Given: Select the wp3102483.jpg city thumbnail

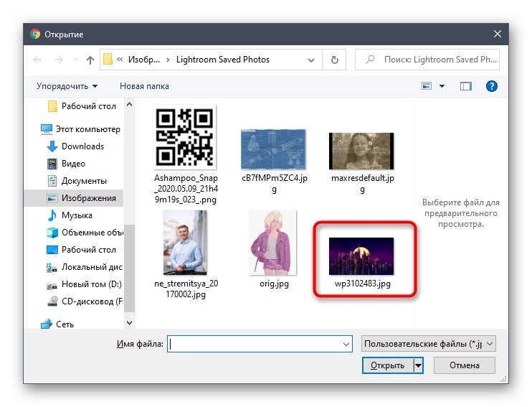Looking at the screenshot, I should tap(361, 256).
